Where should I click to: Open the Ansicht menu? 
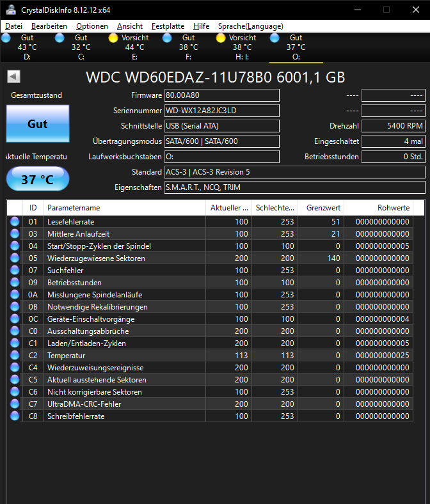click(x=130, y=26)
